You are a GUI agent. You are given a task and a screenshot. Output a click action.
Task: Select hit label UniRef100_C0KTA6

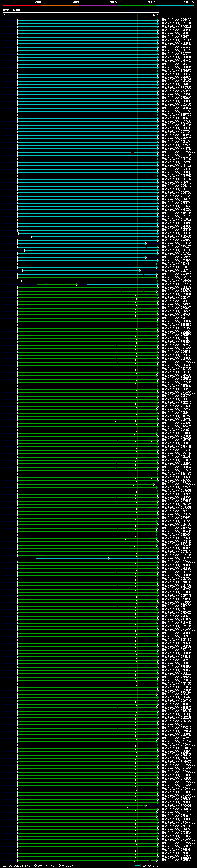coord(177,125)
